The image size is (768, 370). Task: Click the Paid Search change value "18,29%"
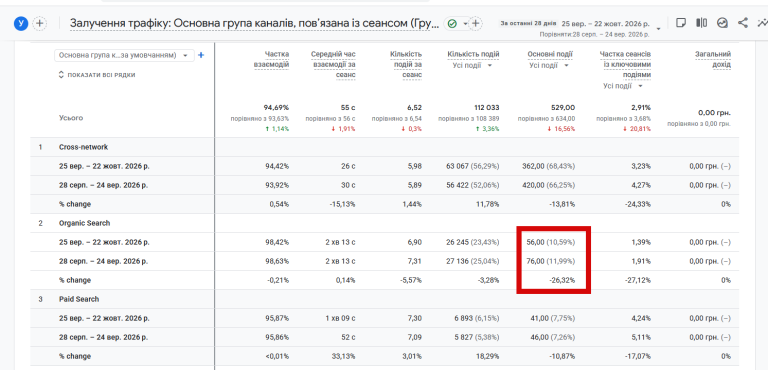pos(489,356)
